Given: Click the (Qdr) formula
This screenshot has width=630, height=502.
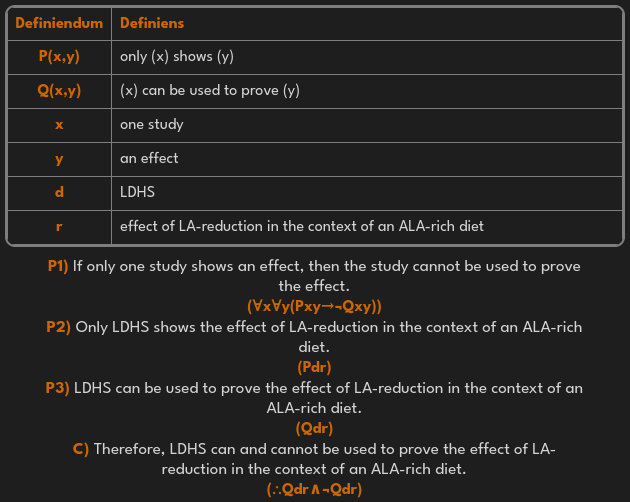Looking at the screenshot, I should pos(314,428).
